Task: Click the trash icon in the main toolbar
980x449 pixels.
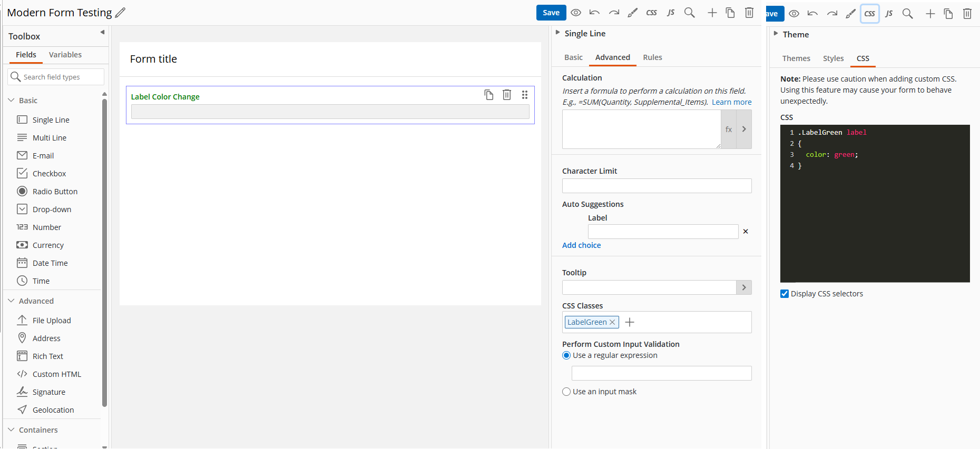Action: point(749,13)
